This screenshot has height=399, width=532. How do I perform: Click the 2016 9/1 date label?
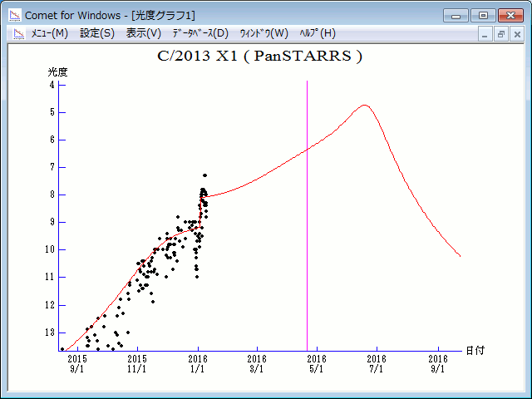pyautogui.click(x=438, y=364)
